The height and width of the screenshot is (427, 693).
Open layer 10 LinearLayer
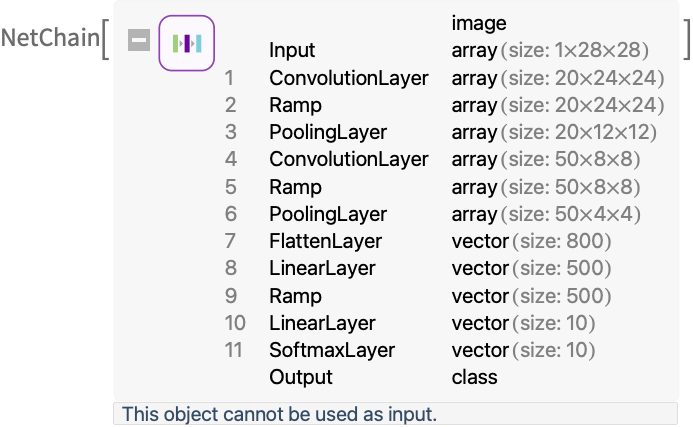point(410,323)
